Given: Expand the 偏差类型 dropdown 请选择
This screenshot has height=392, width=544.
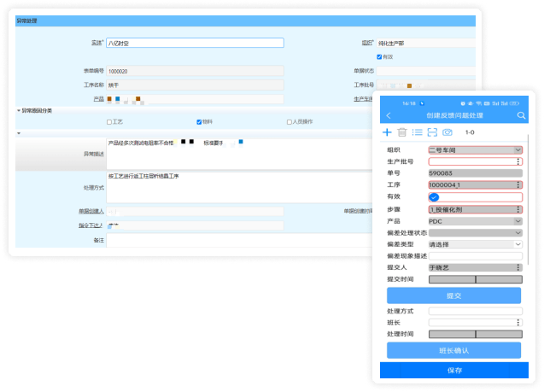Looking at the screenshot, I should click(x=475, y=244).
